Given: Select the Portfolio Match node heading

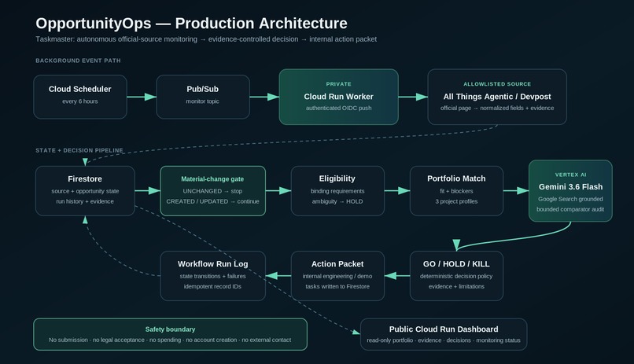Looking at the screenshot, I should pyautogui.click(x=456, y=178).
